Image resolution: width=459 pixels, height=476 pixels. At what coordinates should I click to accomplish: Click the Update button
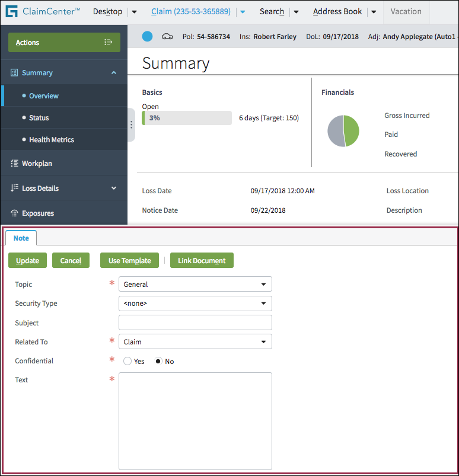(28, 261)
